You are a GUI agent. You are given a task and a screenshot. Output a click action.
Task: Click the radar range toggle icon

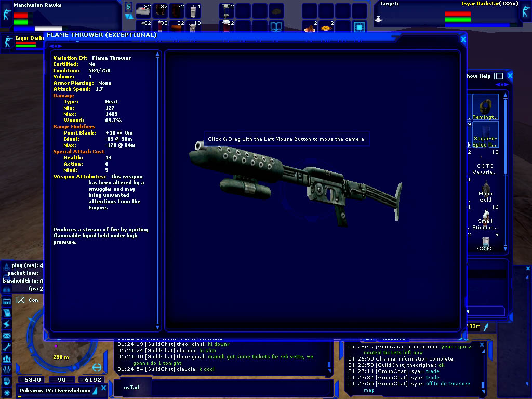click(x=97, y=368)
